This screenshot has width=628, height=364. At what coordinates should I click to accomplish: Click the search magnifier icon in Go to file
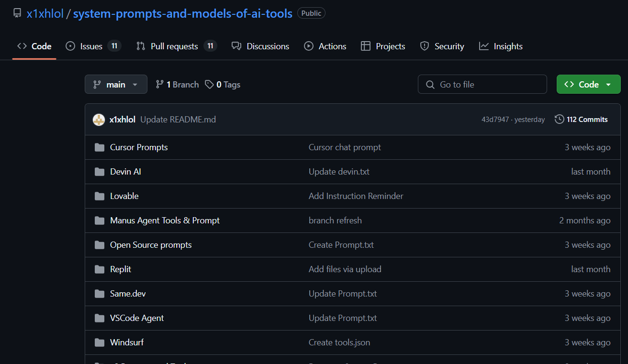(430, 85)
